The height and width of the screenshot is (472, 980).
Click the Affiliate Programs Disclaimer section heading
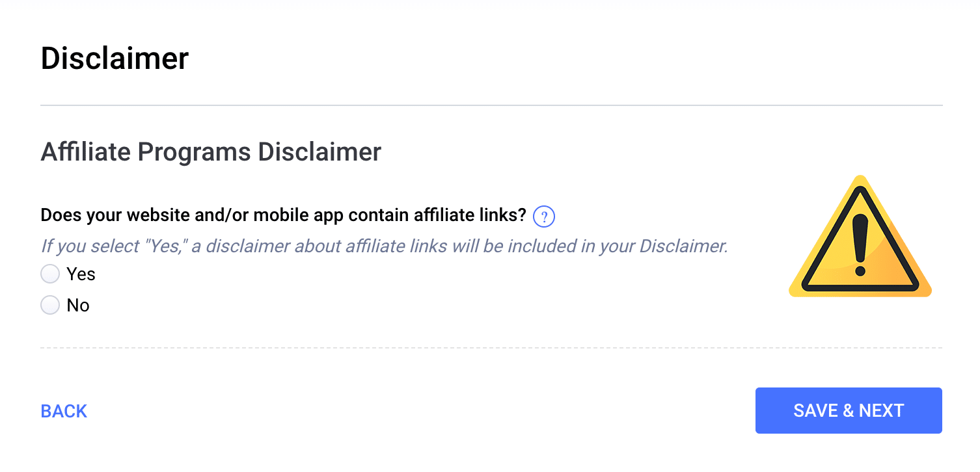click(x=211, y=151)
